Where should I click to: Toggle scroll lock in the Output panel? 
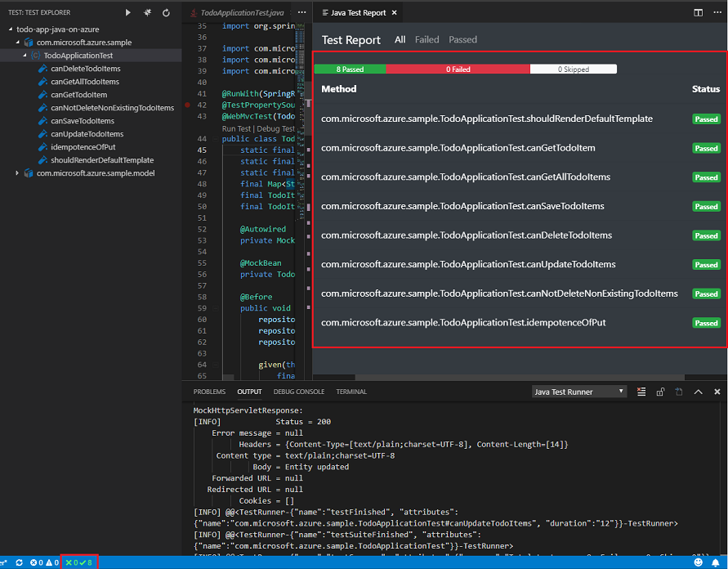point(660,392)
